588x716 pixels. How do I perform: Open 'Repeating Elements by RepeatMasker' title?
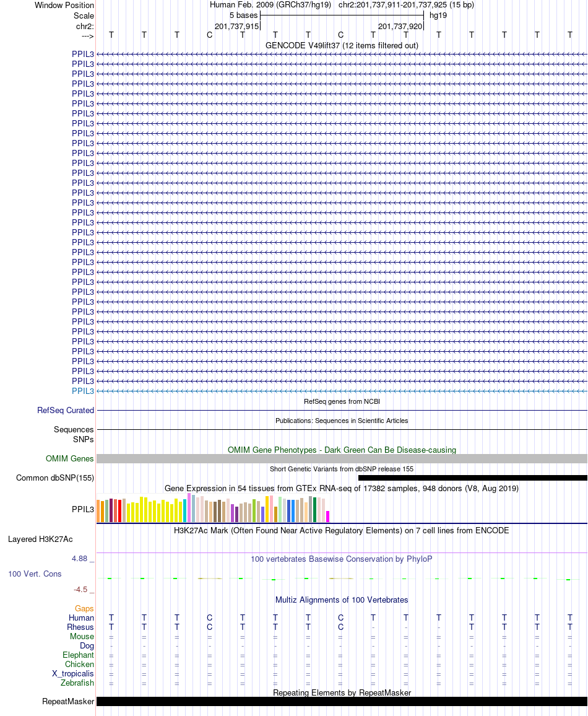(x=342, y=692)
